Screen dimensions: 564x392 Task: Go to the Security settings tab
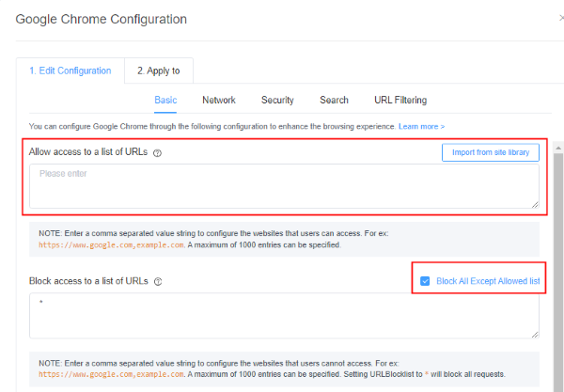coord(277,100)
